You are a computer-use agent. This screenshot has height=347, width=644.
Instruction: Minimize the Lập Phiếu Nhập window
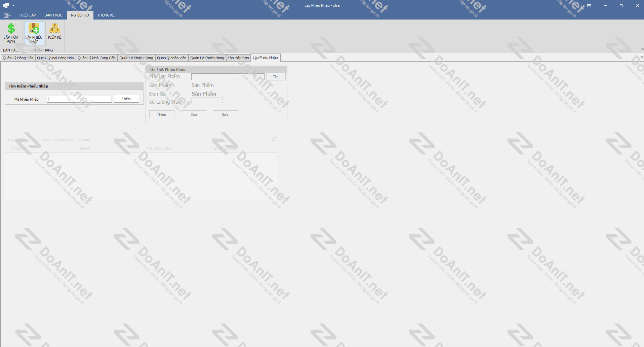point(605,5)
